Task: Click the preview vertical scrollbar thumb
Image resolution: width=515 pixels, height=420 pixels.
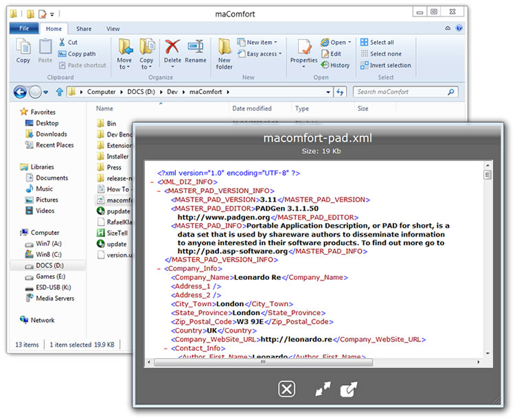Action: [488, 175]
